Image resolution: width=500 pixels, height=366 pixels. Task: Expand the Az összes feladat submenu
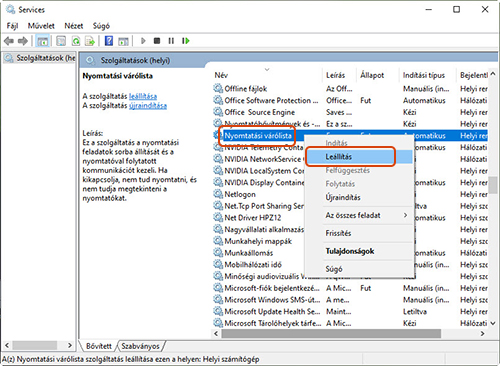tap(359, 215)
